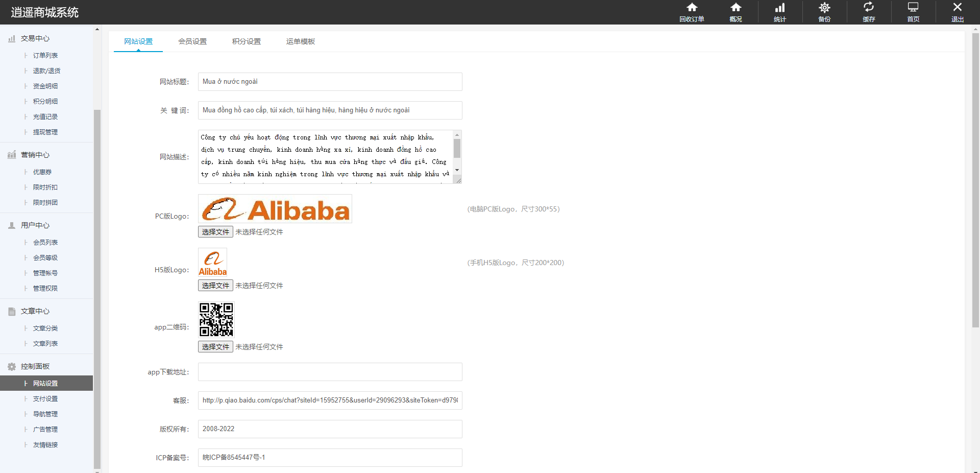The width and height of the screenshot is (980, 473).
Task: Focus the 版权所有 field showing 2008-2022
Action: point(330,429)
